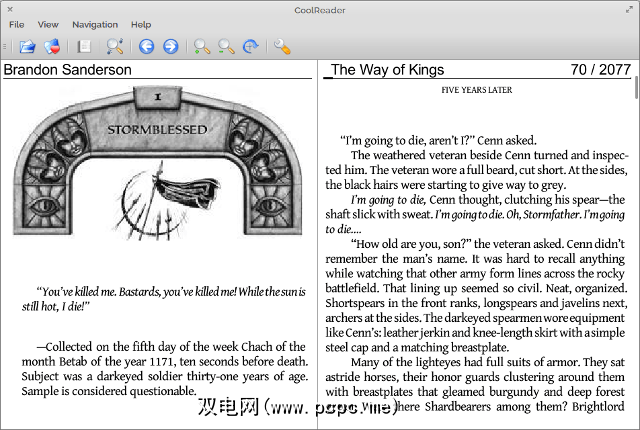Go forward with the blue right arrow
This screenshot has height=430, width=640.
click(x=171, y=47)
